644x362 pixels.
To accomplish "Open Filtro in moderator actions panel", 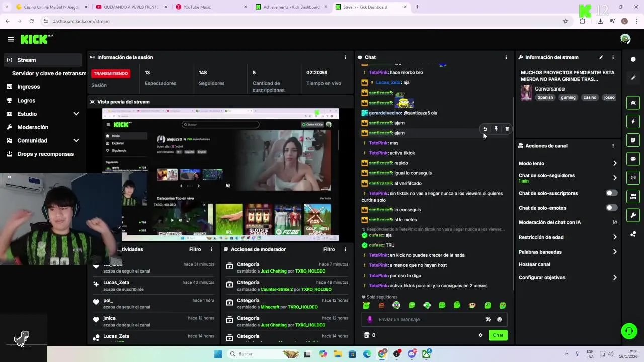I will [329, 249].
